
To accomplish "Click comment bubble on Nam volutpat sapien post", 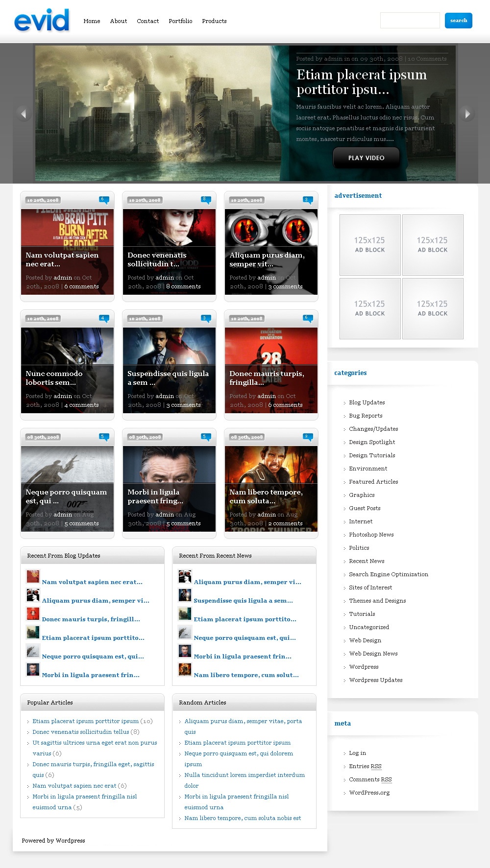I will pyautogui.click(x=104, y=200).
